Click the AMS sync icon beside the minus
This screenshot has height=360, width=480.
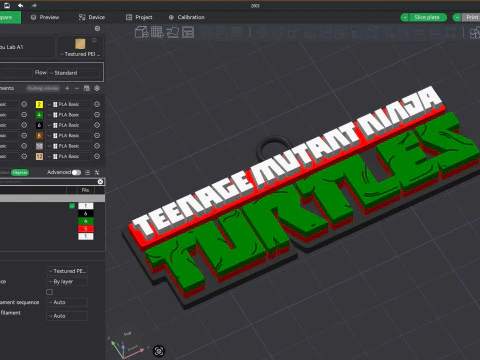click(87, 88)
